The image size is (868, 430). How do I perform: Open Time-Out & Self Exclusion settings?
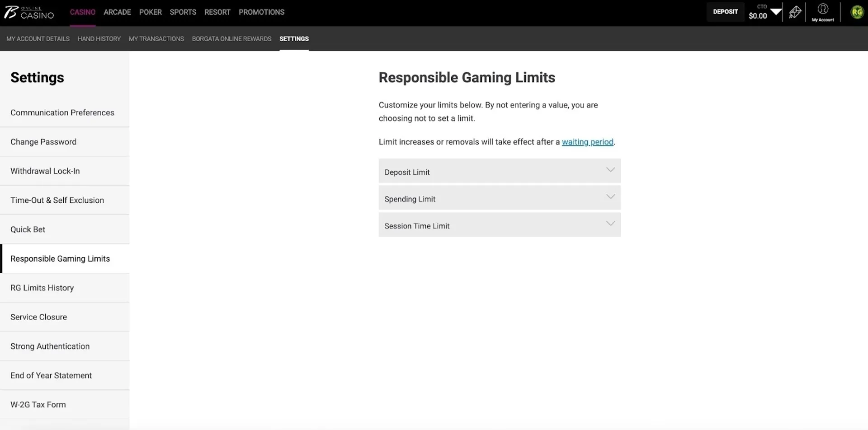coord(57,200)
